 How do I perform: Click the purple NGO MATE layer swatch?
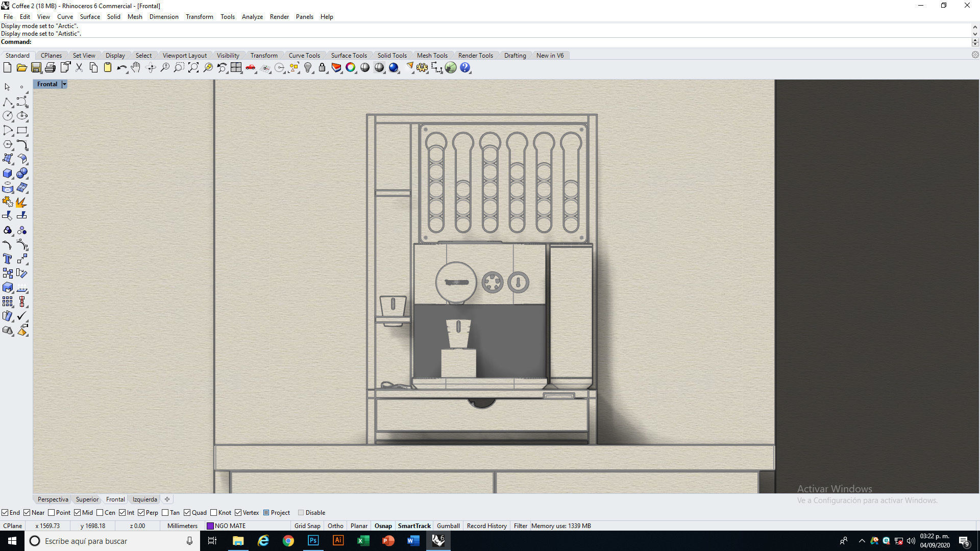(210, 526)
